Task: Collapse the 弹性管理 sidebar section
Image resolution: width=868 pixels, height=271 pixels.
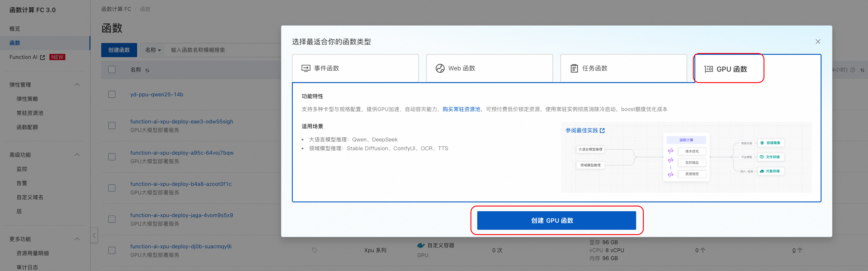Action: click(x=77, y=84)
